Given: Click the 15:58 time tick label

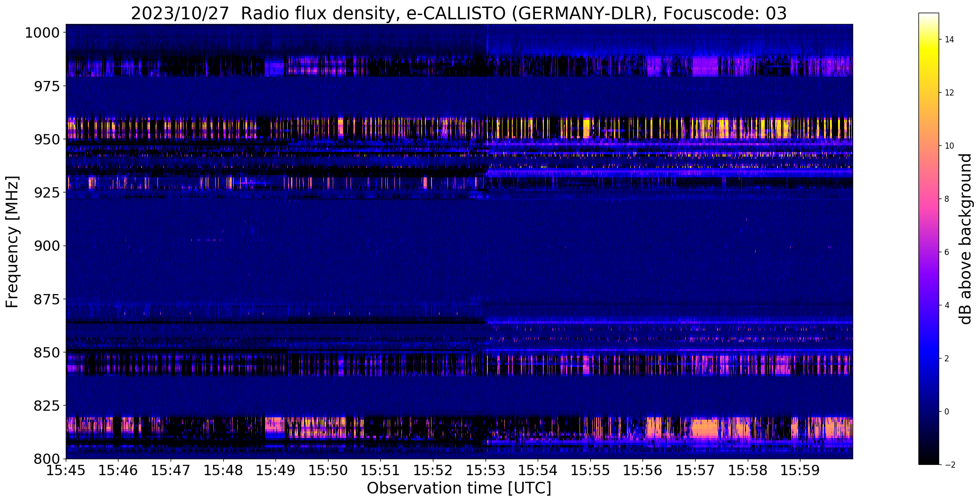Looking at the screenshot, I should 748,470.
